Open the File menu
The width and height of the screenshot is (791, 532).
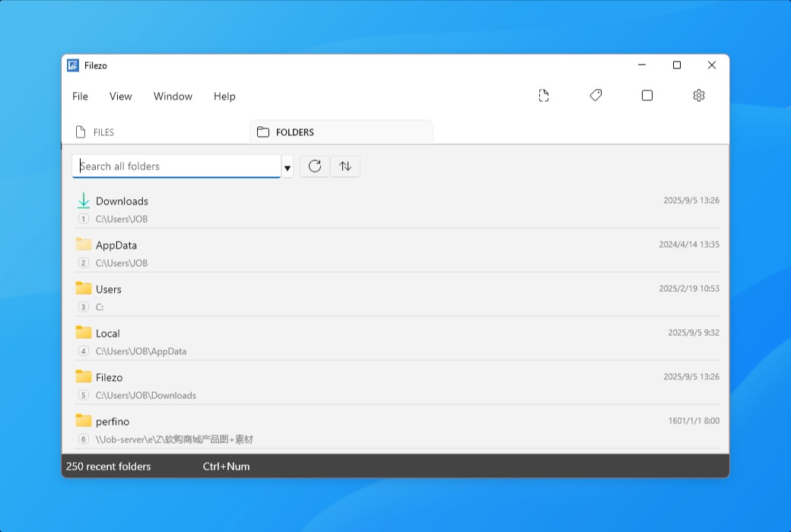pos(80,97)
